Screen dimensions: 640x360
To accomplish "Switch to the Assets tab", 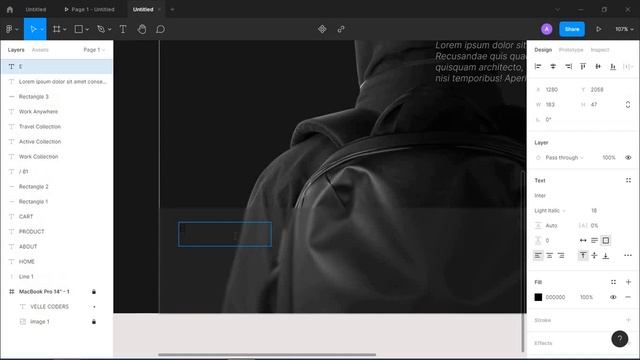I will [40, 50].
